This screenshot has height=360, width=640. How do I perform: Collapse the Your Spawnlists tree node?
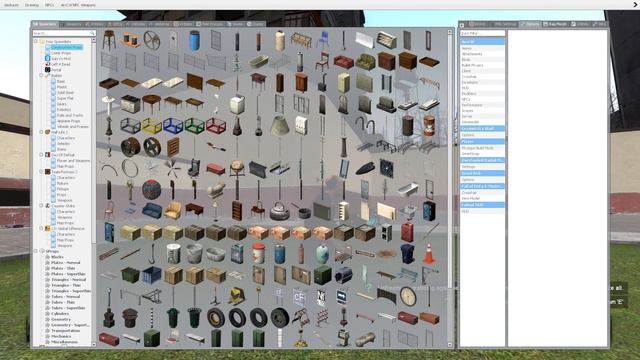tap(36, 42)
